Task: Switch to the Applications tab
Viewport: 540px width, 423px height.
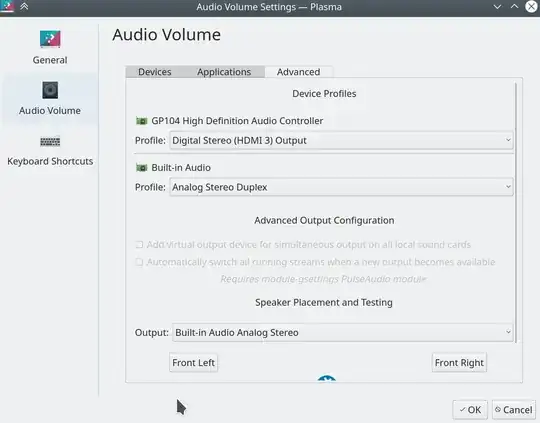Action: click(224, 72)
